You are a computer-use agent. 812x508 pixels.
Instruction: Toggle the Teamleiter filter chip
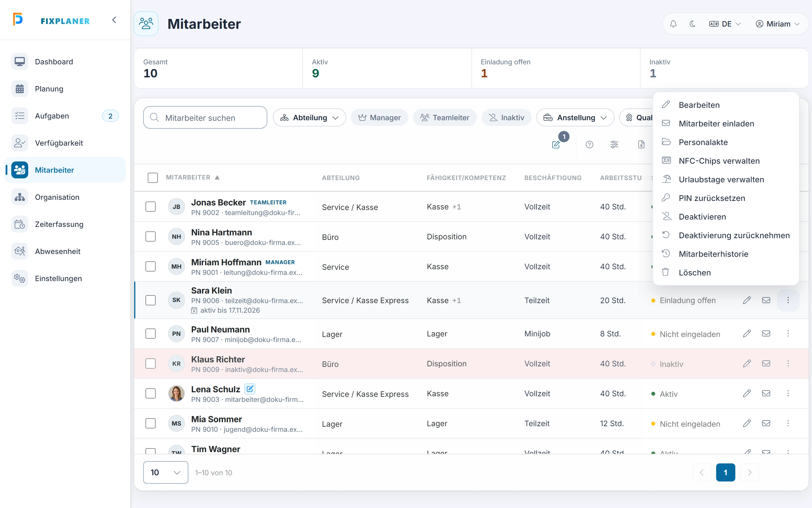445,118
